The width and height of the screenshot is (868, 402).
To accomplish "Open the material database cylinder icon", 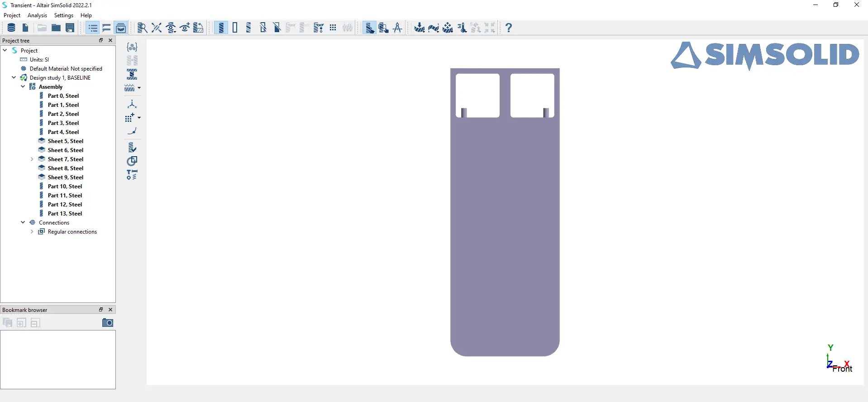I will [11, 28].
